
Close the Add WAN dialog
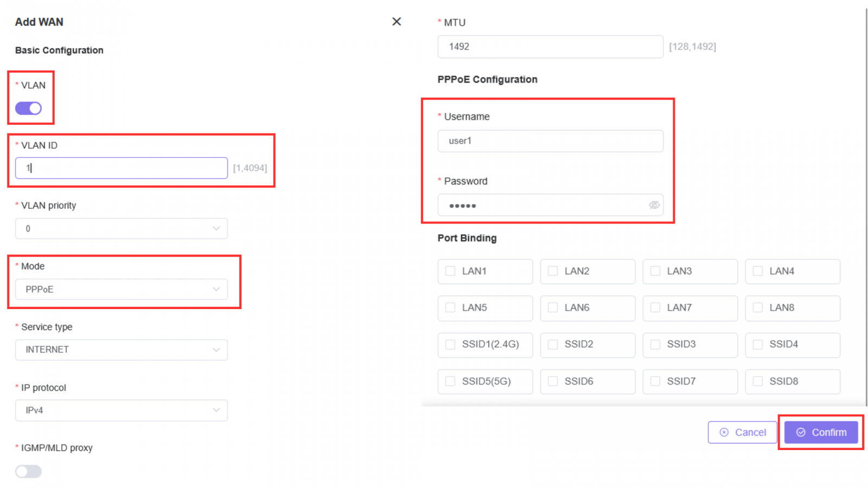tap(397, 22)
